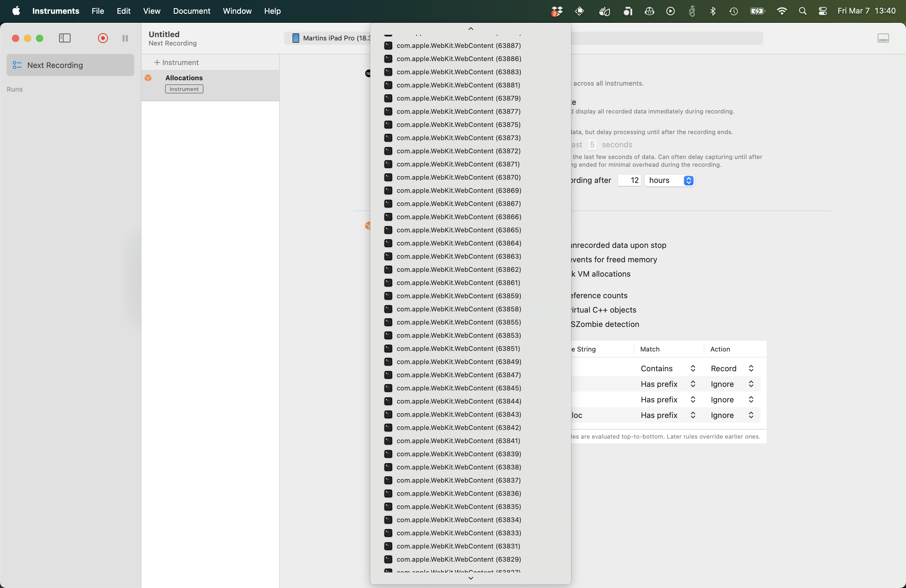The image size is (906, 588).
Task: Click the Action column header
Action: 720,349
